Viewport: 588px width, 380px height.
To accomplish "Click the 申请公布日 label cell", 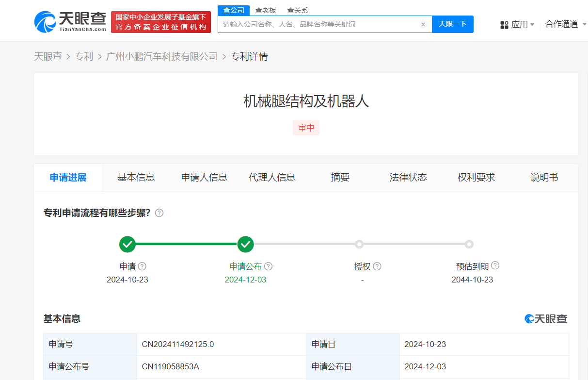I will point(353,366).
